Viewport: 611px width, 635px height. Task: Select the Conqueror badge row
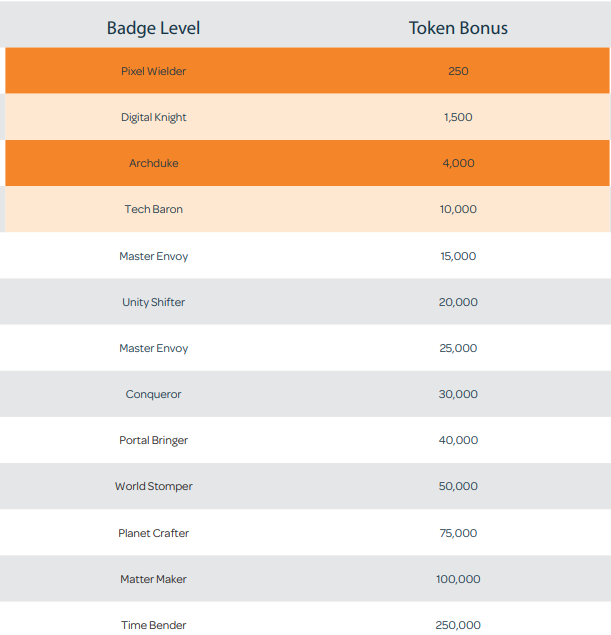305,394
